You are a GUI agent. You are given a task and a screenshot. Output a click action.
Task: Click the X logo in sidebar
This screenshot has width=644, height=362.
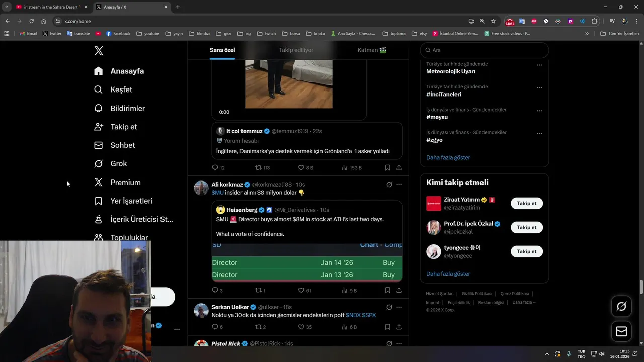click(99, 51)
